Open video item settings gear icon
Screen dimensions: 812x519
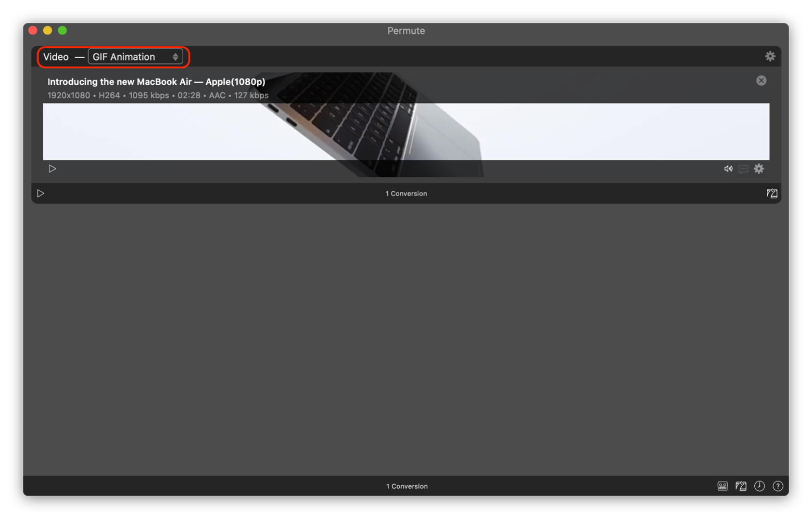click(x=759, y=168)
